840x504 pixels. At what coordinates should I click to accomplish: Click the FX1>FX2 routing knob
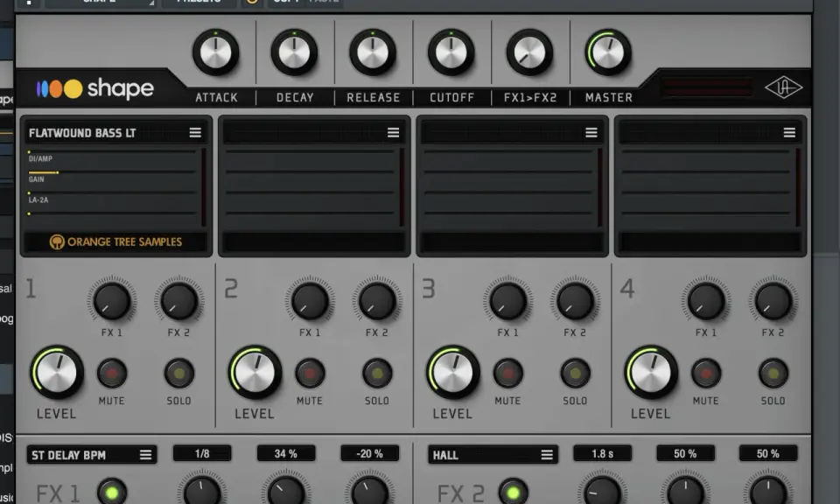[529, 52]
